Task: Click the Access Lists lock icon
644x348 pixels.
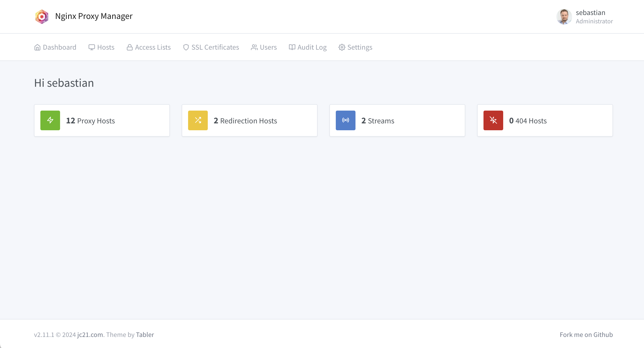Action: (129, 47)
